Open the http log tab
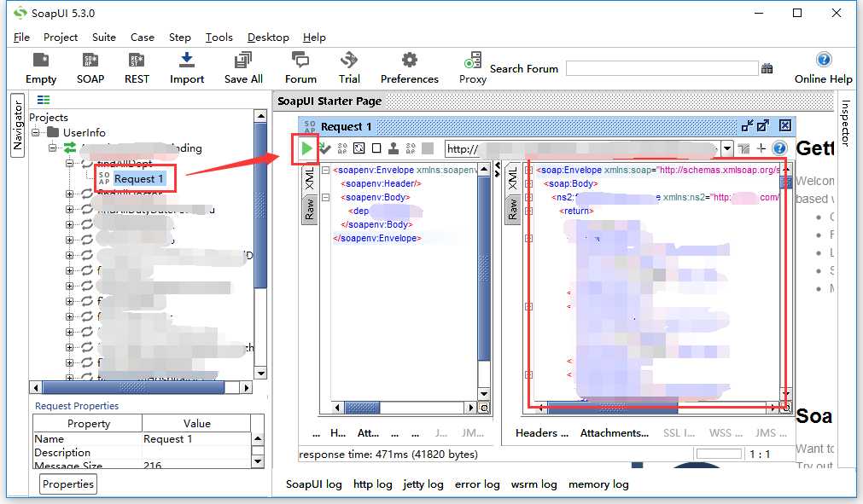The image size is (863, 504). click(x=373, y=484)
